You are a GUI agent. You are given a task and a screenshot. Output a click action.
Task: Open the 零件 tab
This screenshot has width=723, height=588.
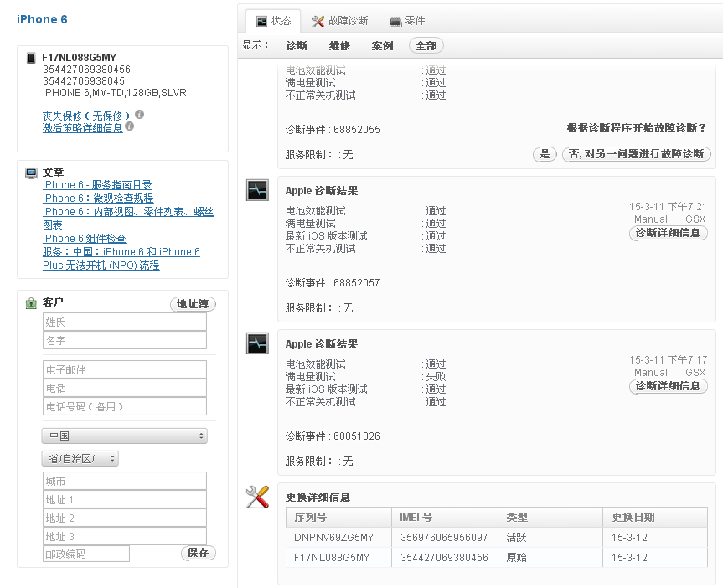(x=408, y=21)
